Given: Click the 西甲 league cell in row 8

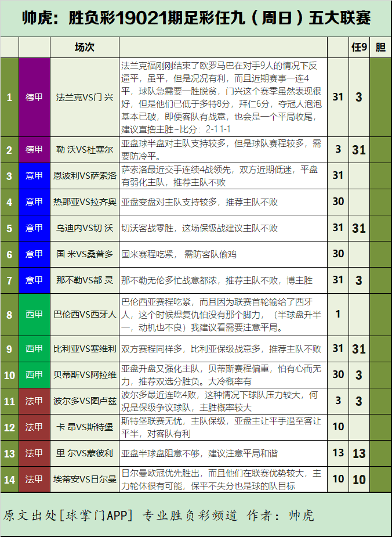Looking at the screenshot, I should coord(34,315).
